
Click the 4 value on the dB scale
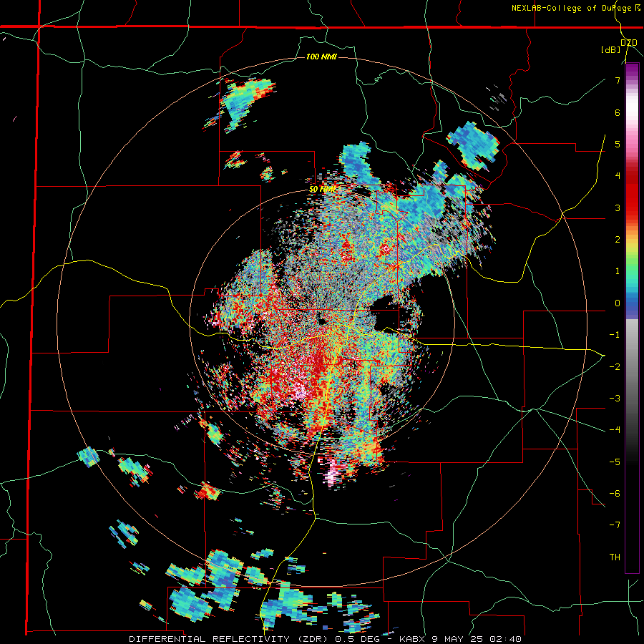pos(618,176)
